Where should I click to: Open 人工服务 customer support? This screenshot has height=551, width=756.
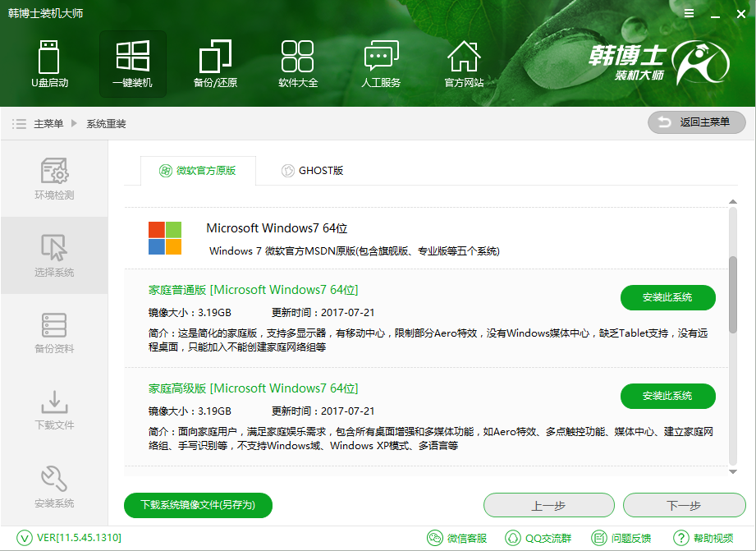click(x=381, y=64)
